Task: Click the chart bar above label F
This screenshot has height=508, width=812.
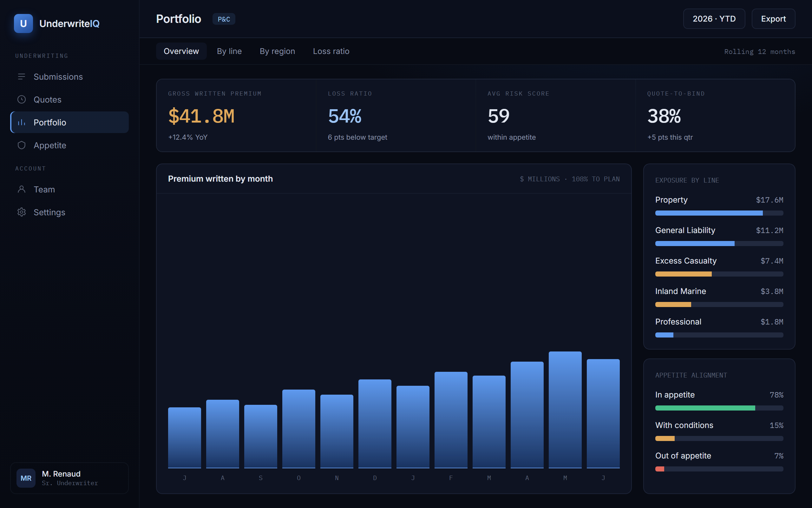Action: (451, 420)
